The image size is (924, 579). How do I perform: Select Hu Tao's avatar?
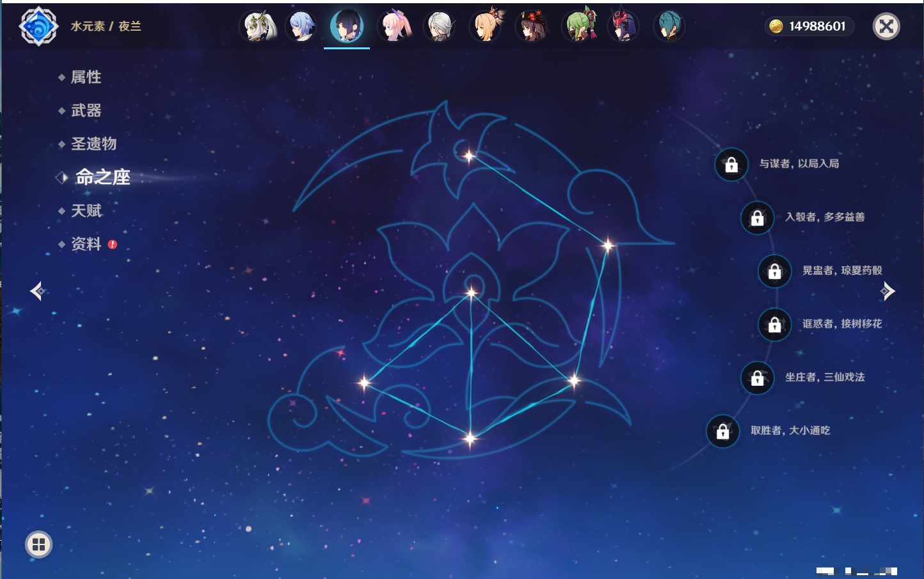[532, 26]
